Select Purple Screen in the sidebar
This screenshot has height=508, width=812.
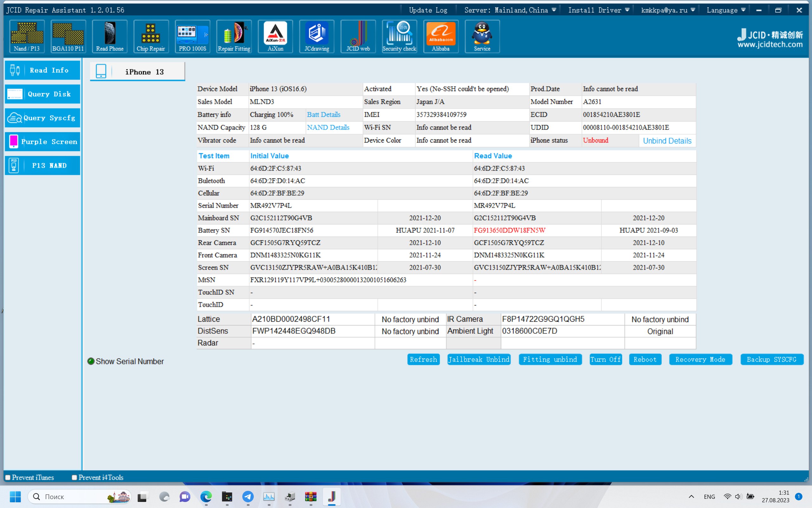click(x=43, y=142)
